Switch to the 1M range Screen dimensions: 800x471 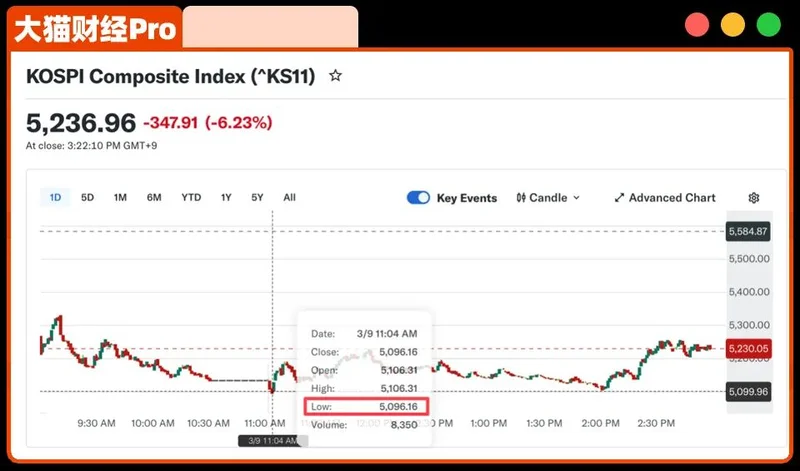tap(120, 198)
